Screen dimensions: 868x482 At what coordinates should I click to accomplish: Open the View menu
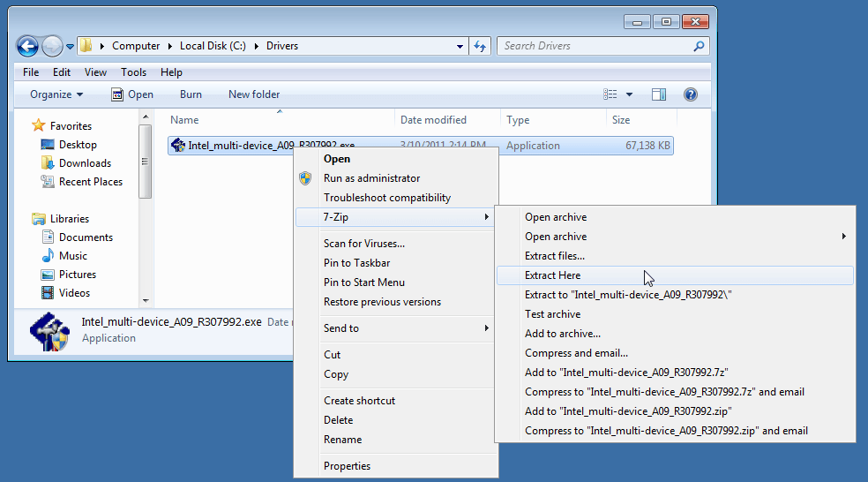coord(95,72)
